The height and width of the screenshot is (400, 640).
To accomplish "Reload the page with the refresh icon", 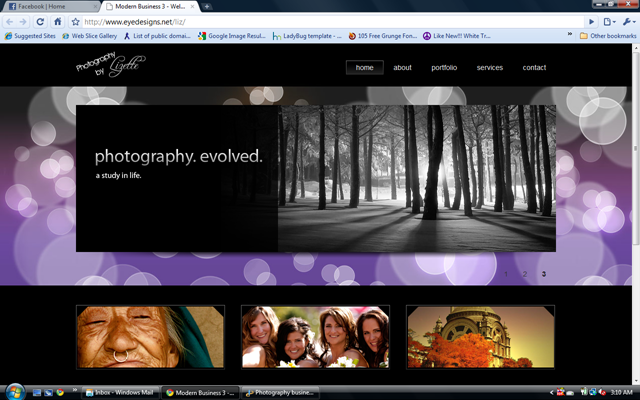I will (40, 22).
